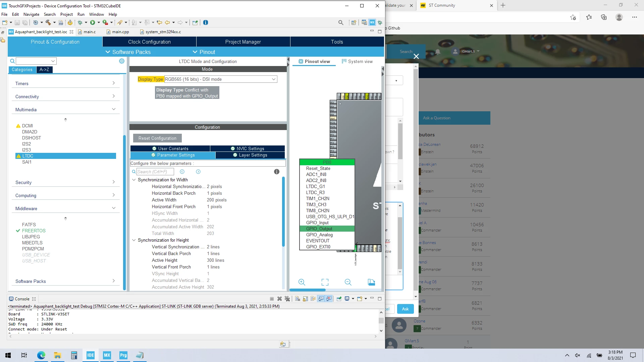Open the Software Packs dropdown menu

[x=128, y=52]
